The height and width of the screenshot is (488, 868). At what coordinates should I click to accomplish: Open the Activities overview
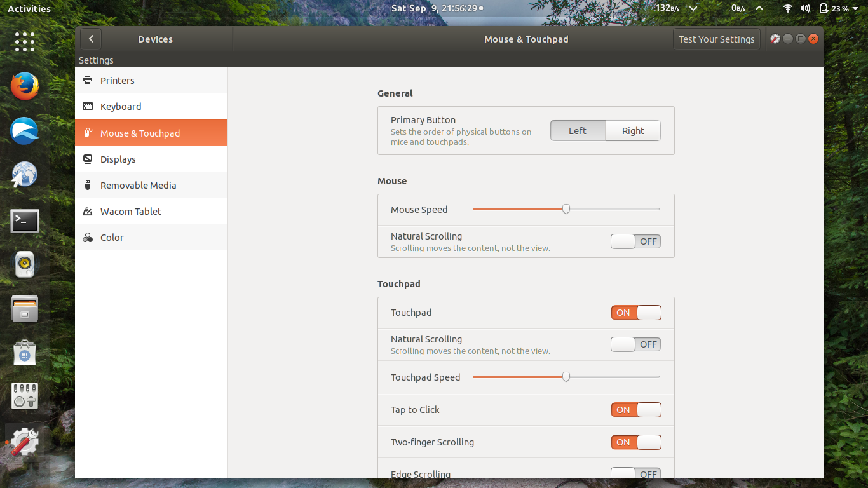[29, 8]
